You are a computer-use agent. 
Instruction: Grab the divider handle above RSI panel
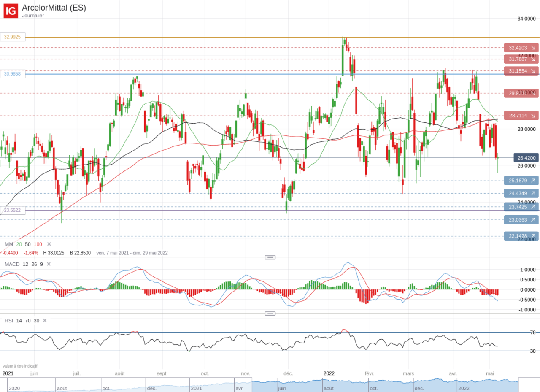(x=270, y=314)
